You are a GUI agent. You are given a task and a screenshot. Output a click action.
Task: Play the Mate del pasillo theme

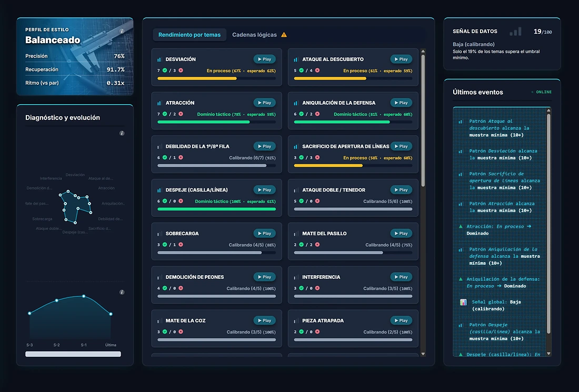click(401, 233)
